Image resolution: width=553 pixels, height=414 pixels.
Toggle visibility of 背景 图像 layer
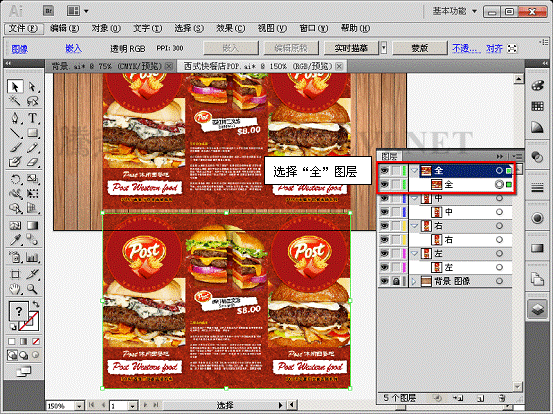384,281
